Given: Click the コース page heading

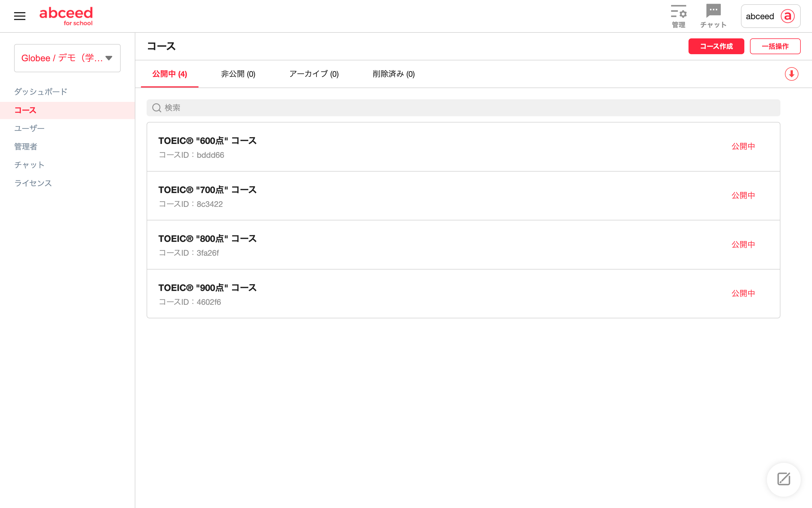Looking at the screenshot, I should coord(161,46).
